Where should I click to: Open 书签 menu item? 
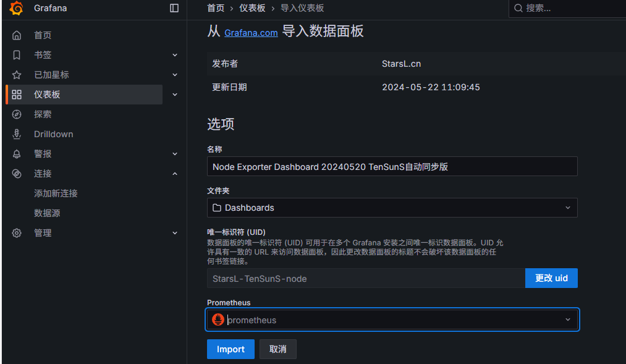click(x=43, y=55)
